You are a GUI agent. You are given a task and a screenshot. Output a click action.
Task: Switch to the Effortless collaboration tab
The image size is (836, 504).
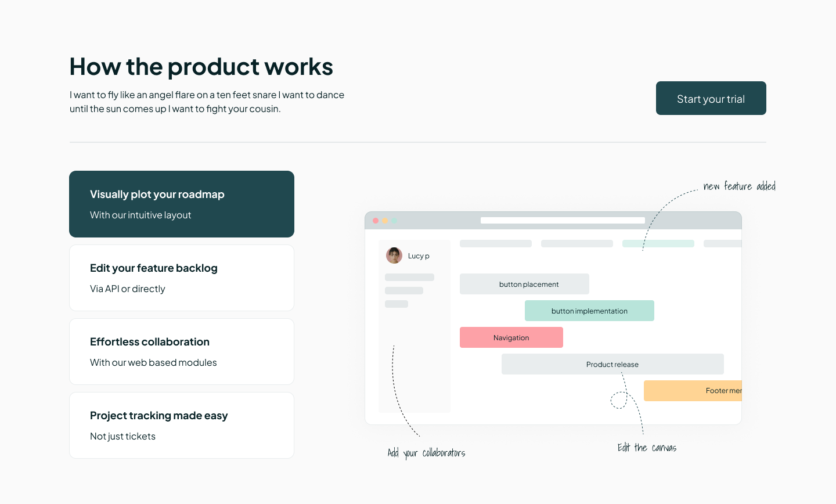click(182, 351)
